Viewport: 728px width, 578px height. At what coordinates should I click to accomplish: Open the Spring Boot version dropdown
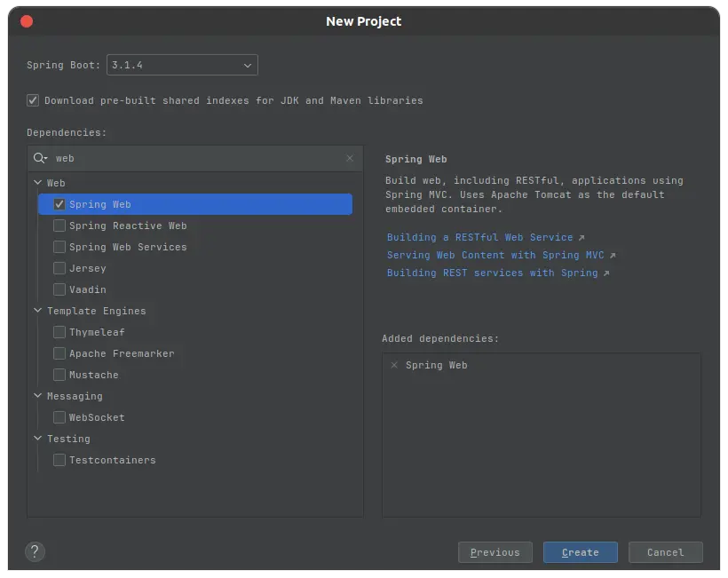click(182, 65)
